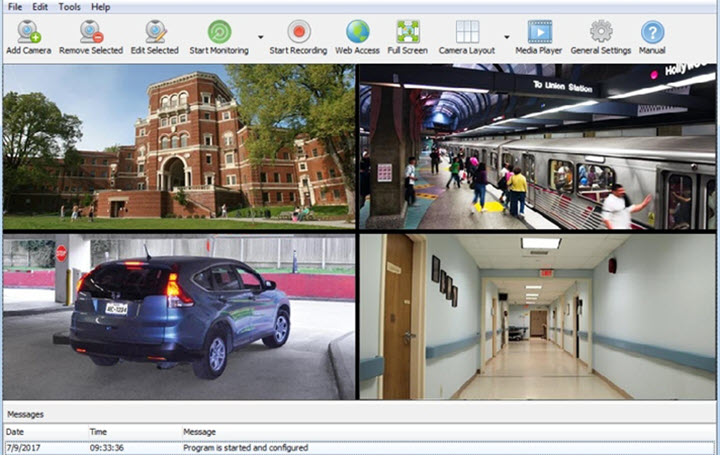Open the Manual help icon
This screenshot has width=720, height=456.
pyautogui.click(x=652, y=32)
